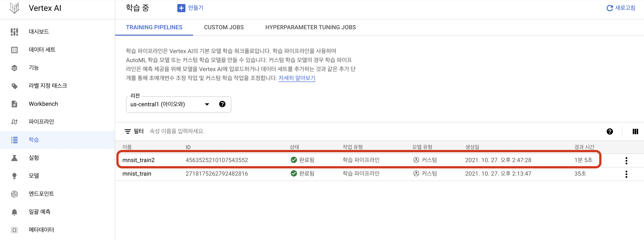Open the 리전 us-central1 region dropdown
Screen dimensions: 644x240
pyautogui.click(x=178, y=104)
